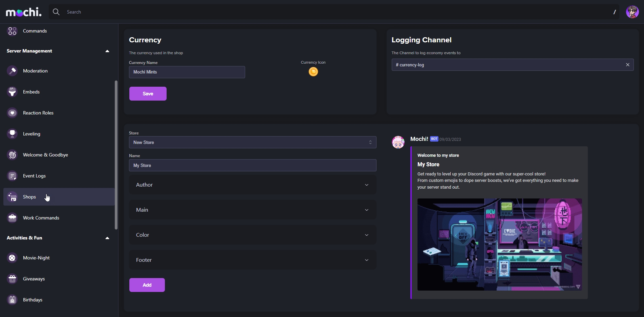
Task: Click the Reaction Roles heart icon
Action: coord(12,113)
